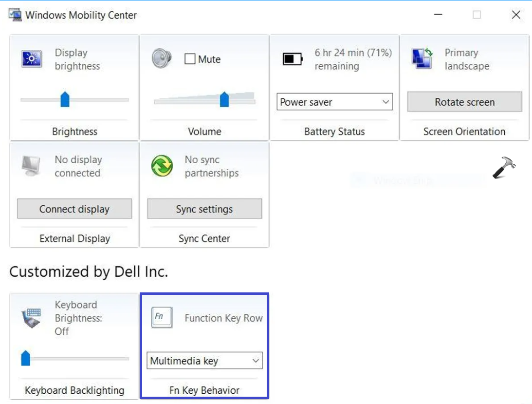Click the display brightness sun icon
Screen dimensions: 532x404
click(x=32, y=59)
